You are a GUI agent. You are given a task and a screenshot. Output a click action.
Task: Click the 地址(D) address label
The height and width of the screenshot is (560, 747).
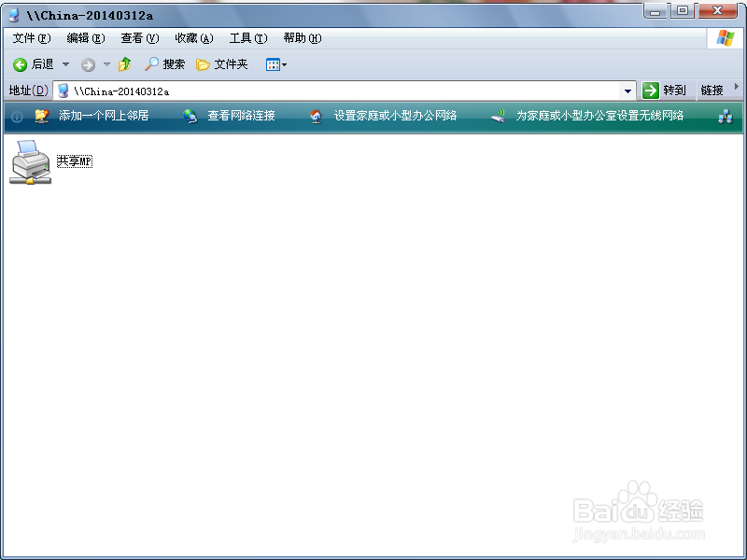(29, 91)
